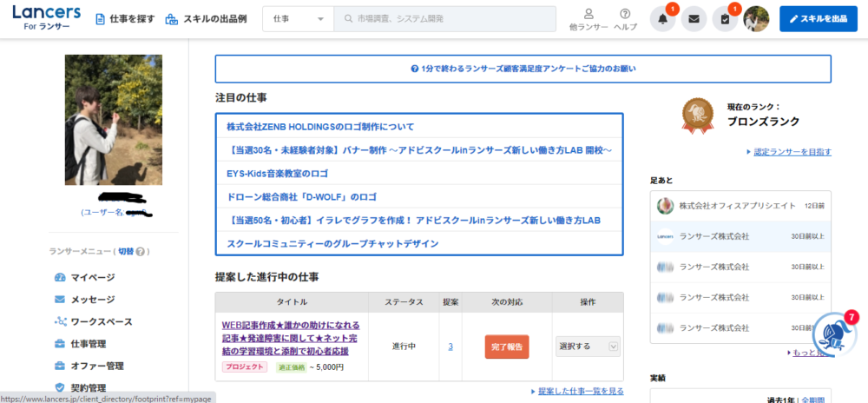This screenshot has width=868, height=403.
Task: Open the satisfaction survey banner
Action: pyautogui.click(x=523, y=69)
